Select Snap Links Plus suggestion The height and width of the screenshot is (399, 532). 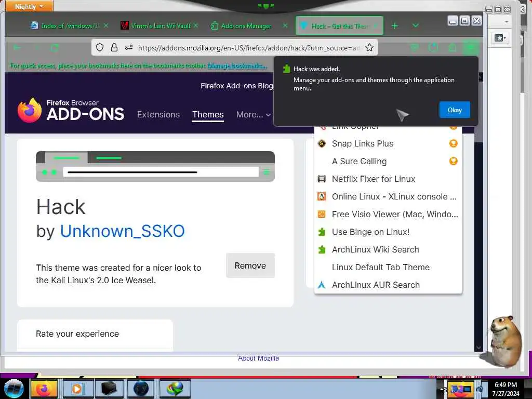[x=388, y=143]
